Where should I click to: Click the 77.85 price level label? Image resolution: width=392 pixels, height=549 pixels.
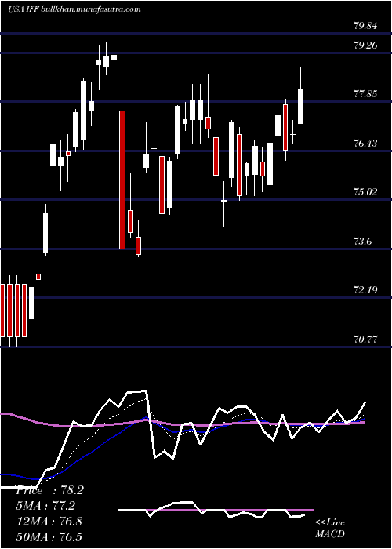365,94
